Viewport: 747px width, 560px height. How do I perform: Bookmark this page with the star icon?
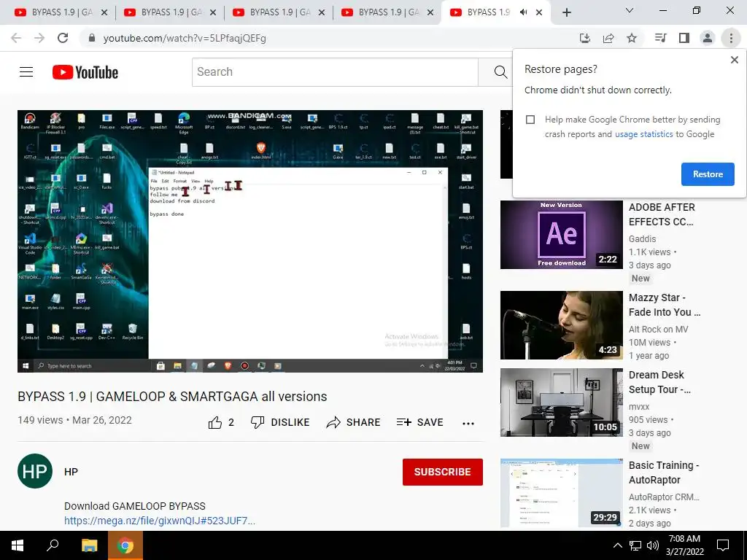coord(632,38)
